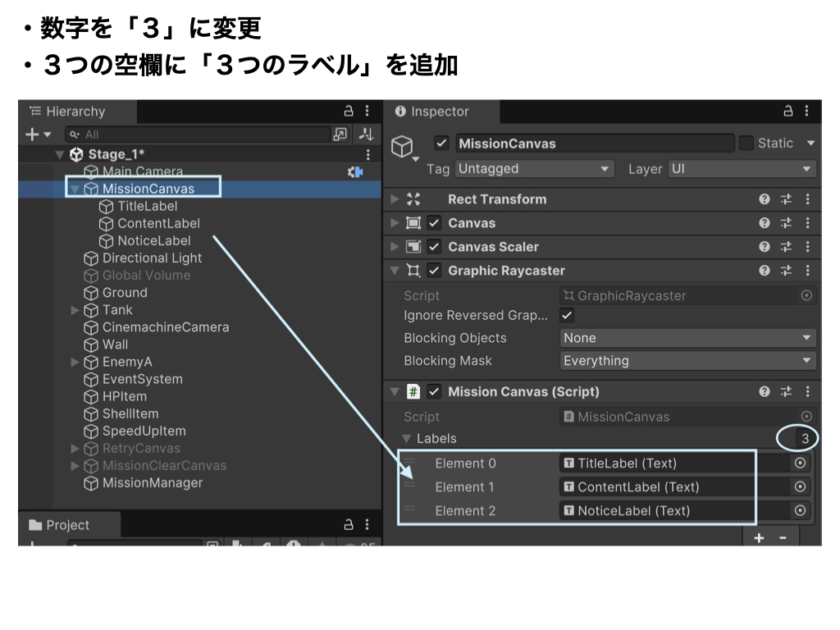Viewport: 840px width, 630px height.
Task: Click the Hierarchy panel lock icon
Action: pyautogui.click(x=349, y=112)
